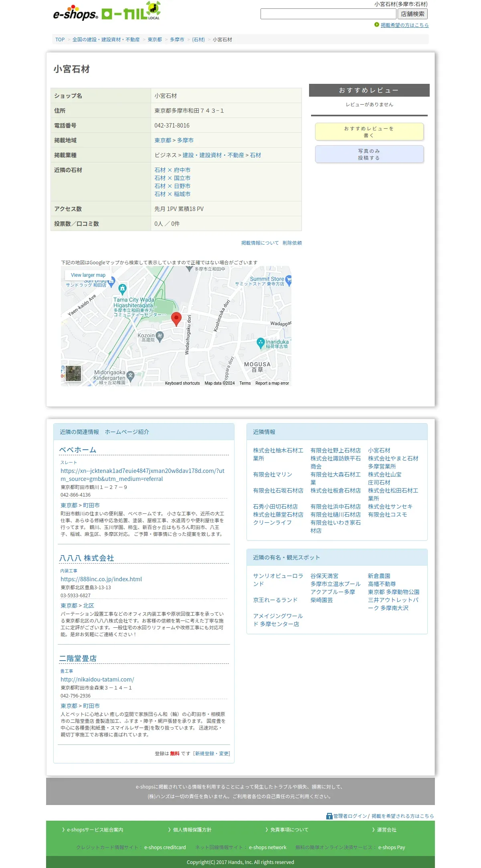Screen dimensions: 481x868
Task: Open 京王れーるランド link
Action: click(275, 600)
